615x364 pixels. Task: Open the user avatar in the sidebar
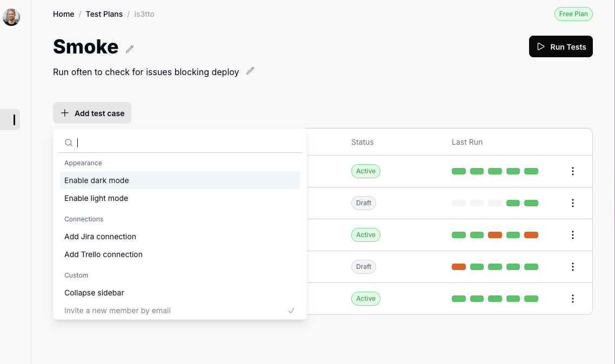click(11, 17)
